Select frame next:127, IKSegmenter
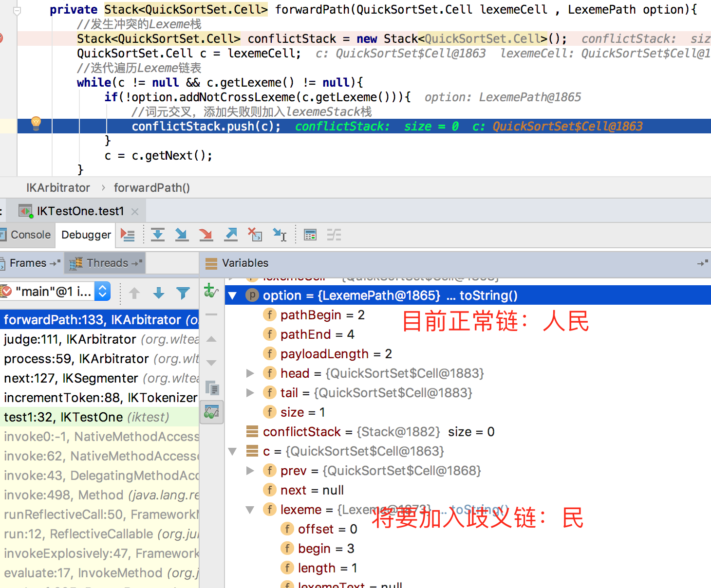Image resolution: width=711 pixels, height=588 pixels. (x=99, y=378)
